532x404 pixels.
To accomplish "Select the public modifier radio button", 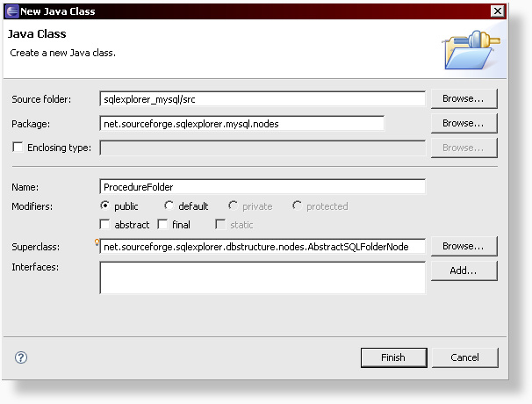I will pos(104,206).
